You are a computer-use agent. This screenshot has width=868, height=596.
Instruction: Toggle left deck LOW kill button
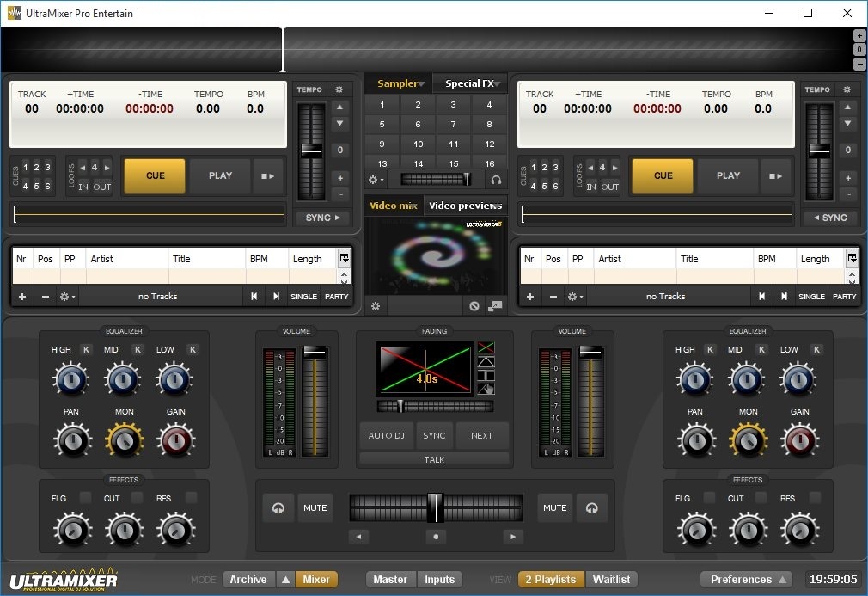193,349
